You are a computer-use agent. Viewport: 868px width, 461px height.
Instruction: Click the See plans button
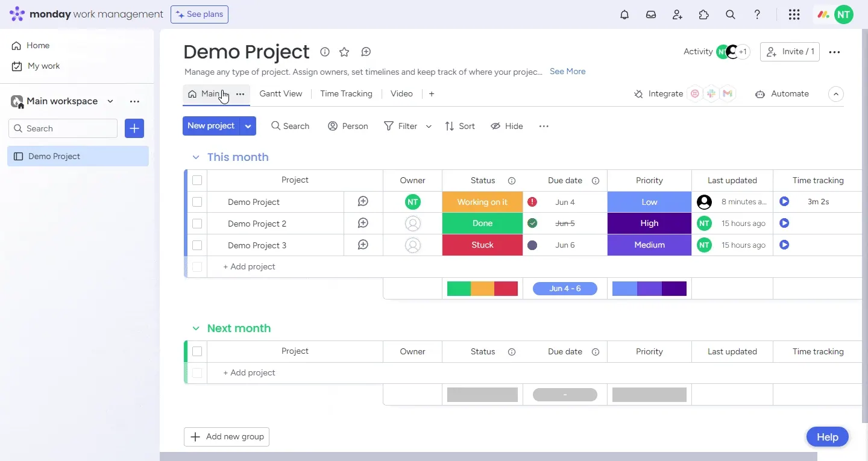200,14
